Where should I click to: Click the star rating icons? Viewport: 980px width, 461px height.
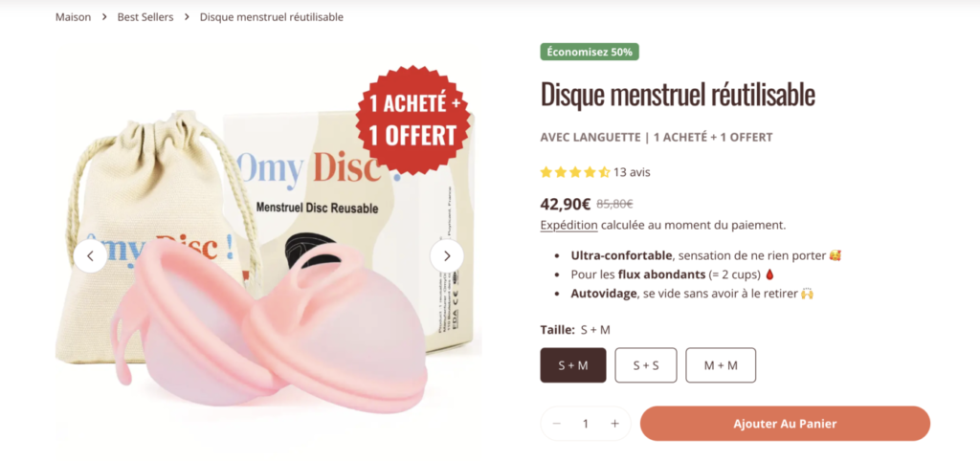(575, 172)
